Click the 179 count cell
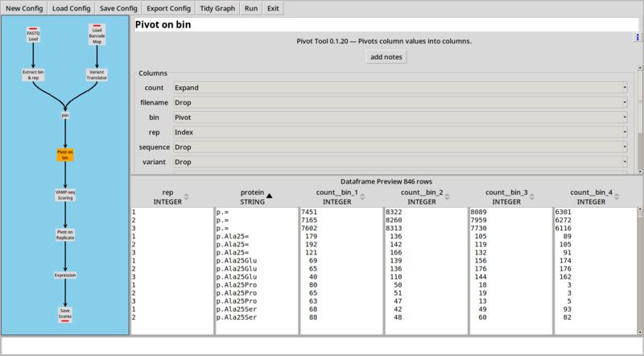The width and height of the screenshot is (644, 356). (x=312, y=236)
